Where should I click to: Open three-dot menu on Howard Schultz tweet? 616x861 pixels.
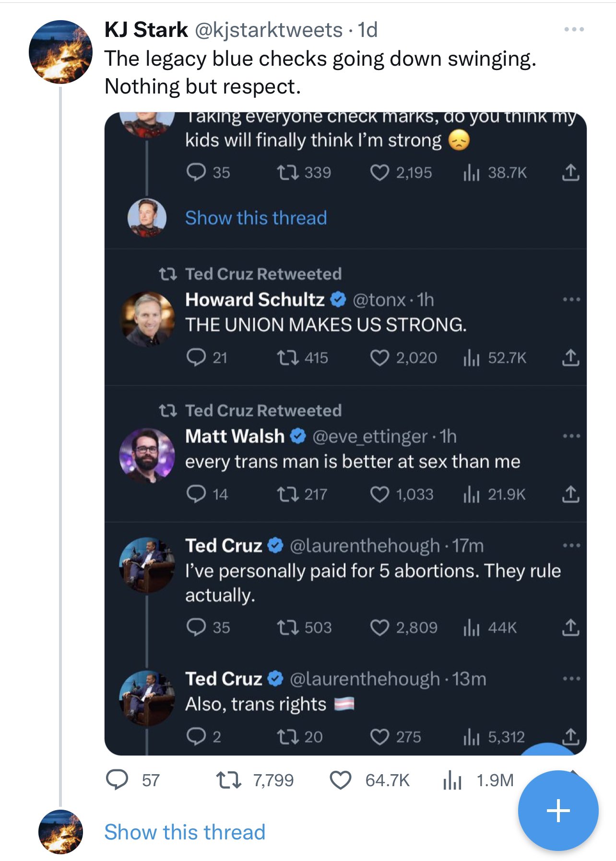(x=571, y=300)
